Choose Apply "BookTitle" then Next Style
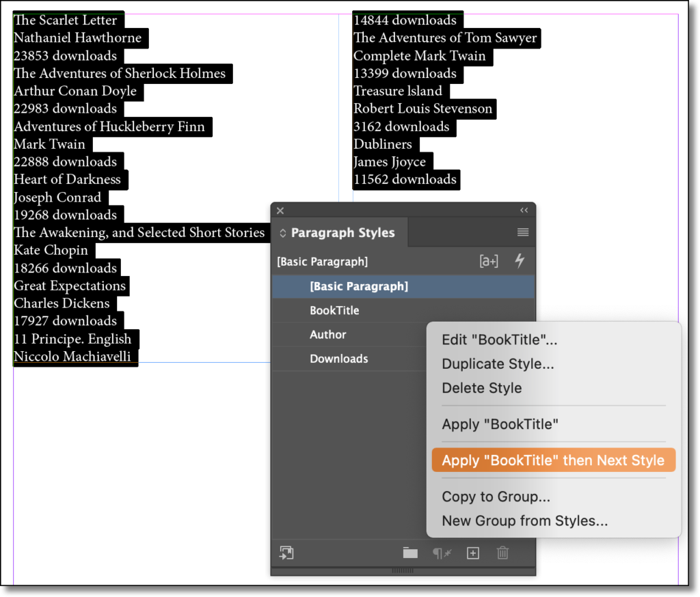 [x=554, y=460]
